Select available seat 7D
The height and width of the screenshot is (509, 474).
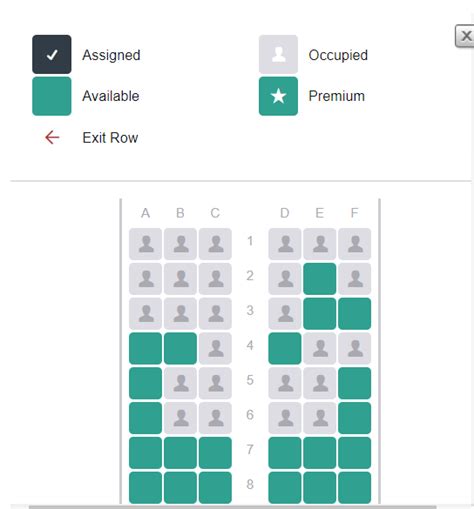285,453
